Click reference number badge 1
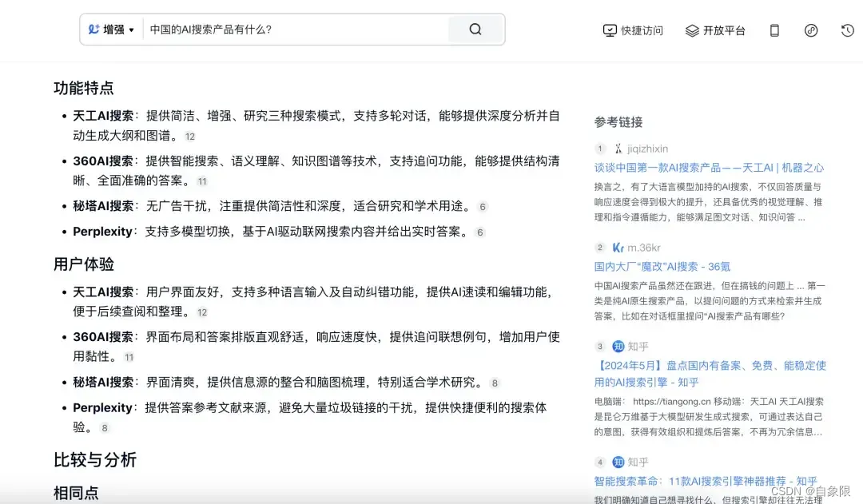The image size is (863, 504). pos(600,149)
